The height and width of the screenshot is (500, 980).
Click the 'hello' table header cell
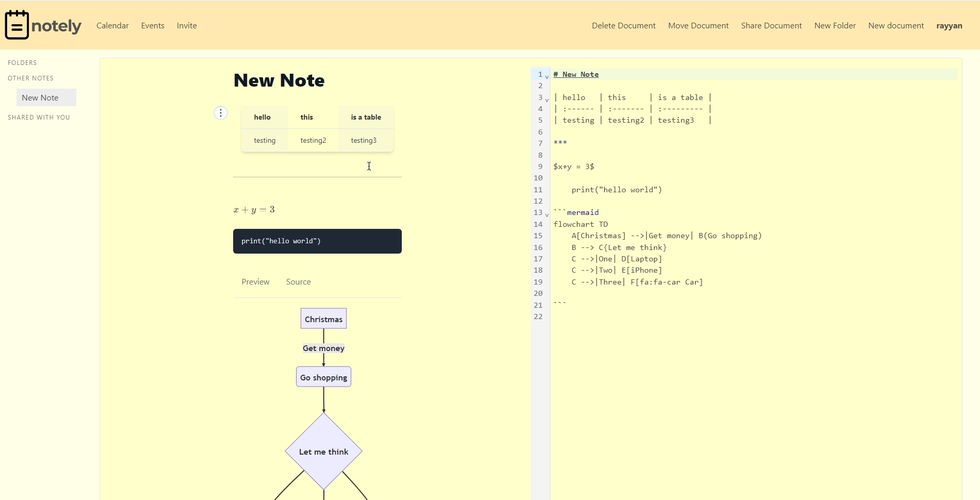(x=265, y=118)
